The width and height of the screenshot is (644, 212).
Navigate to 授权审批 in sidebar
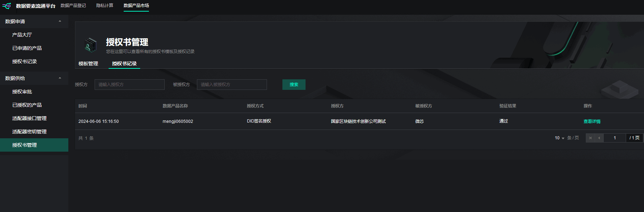[x=22, y=92]
